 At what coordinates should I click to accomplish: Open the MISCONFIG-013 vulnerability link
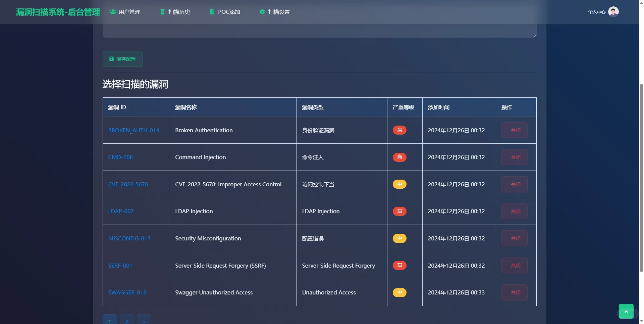tap(129, 238)
